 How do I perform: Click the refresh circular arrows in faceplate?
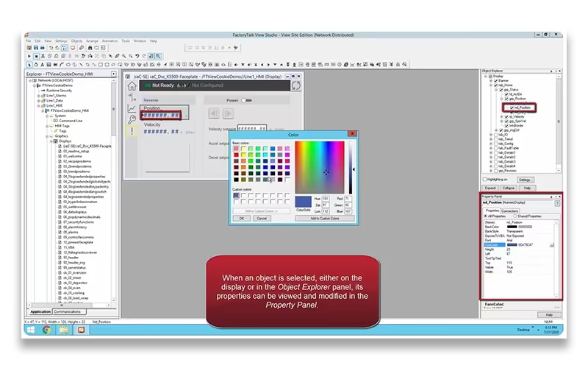[296, 85]
